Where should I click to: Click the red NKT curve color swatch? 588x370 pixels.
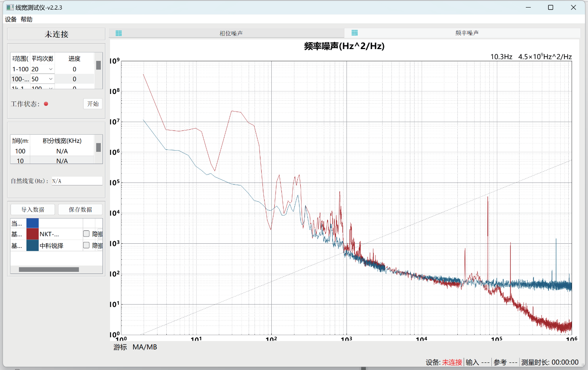pyautogui.click(x=32, y=234)
